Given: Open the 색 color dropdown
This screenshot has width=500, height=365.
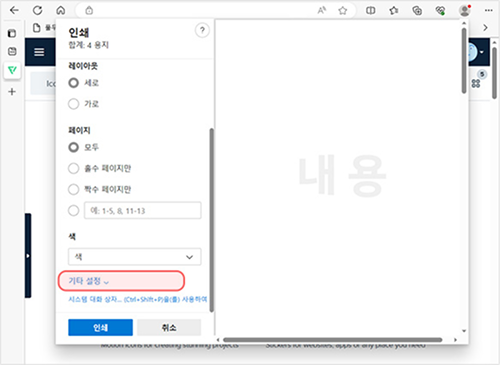Looking at the screenshot, I should pos(135,257).
